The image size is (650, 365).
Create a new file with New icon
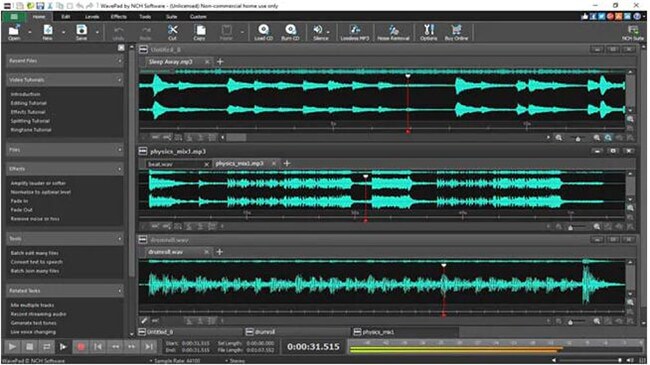pos(48,32)
